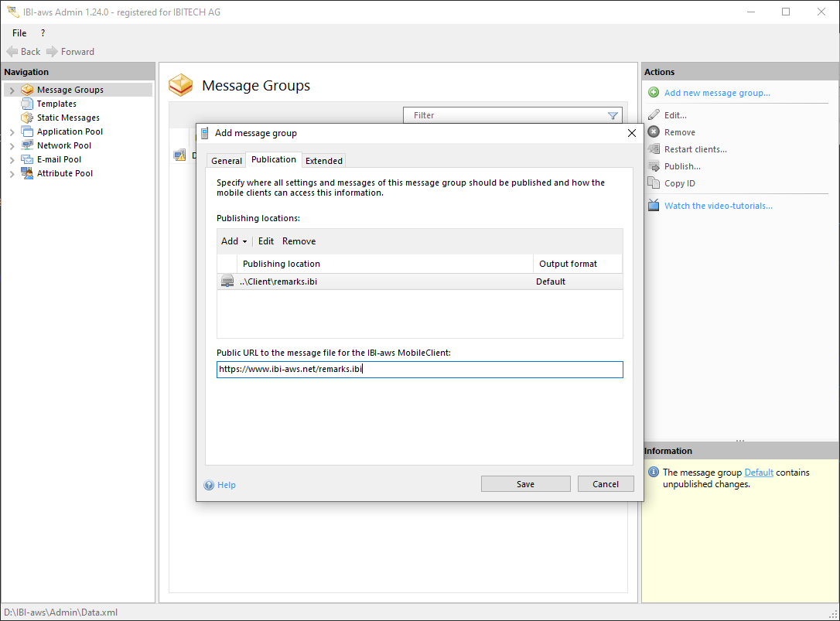Screen dimensions: 840x621
Task: Click the Static Messages icon
Action: pos(28,118)
